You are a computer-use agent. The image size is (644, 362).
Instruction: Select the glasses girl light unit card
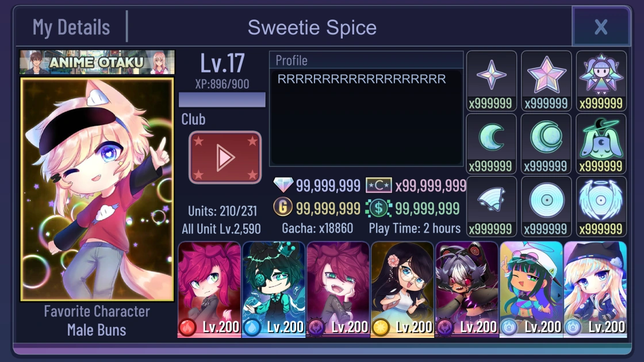[402, 290]
